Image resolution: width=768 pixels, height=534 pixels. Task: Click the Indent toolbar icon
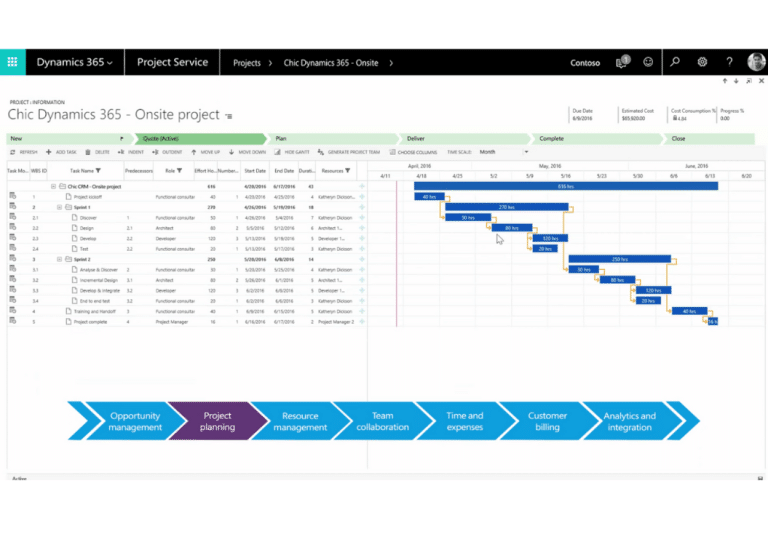tap(121, 152)
